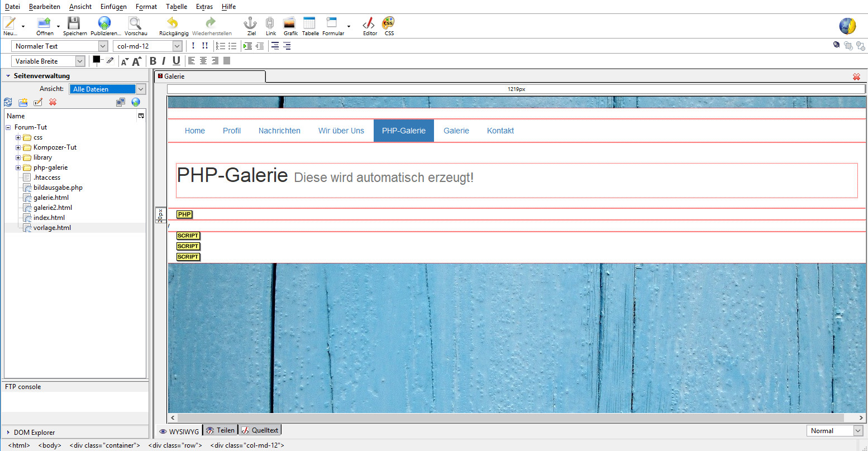Viewport: 868px width, 451px height.
Task: Click the rename (pencil) icon in site manager
Action: pyautogui.click(x=38, y=102)
